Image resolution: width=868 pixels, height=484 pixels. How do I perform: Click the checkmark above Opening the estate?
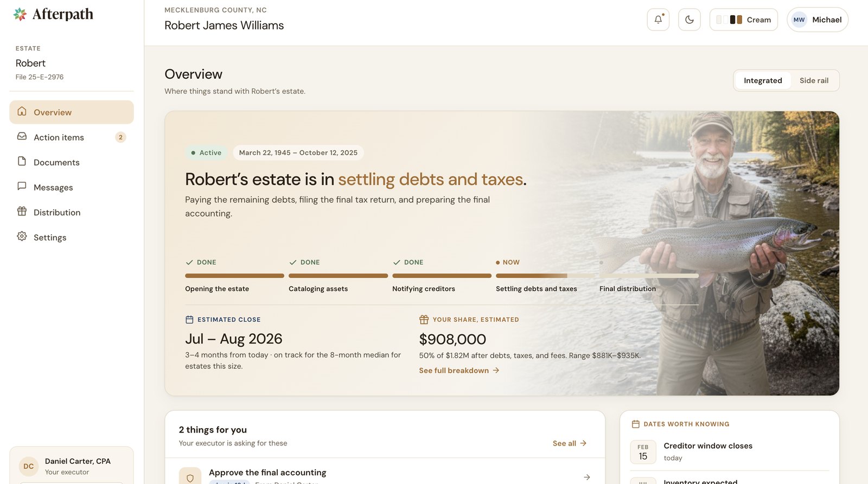pos(189,262)
